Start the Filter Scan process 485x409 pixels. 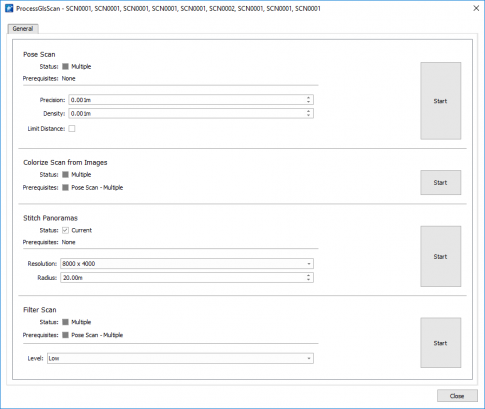(440, 343)
